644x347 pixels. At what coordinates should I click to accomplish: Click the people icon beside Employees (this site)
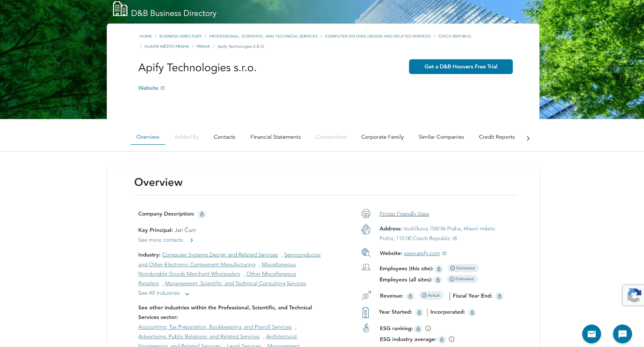pyautogui.click(x=366, y=267)
